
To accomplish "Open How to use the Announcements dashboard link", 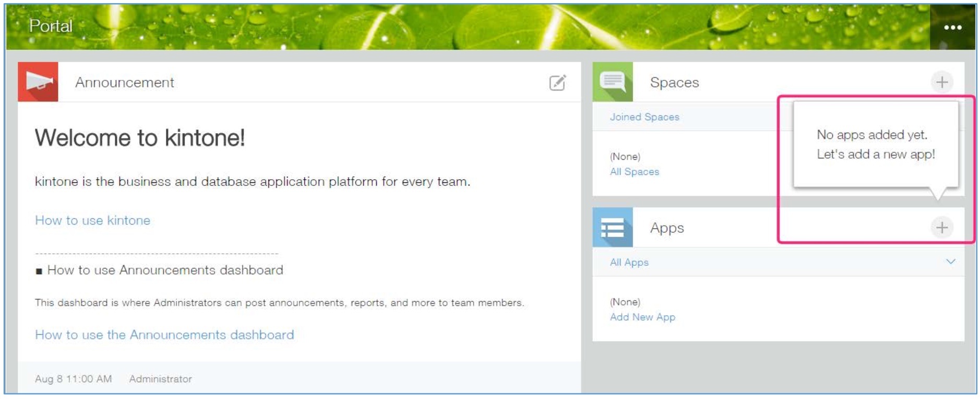I will [164, 335].
